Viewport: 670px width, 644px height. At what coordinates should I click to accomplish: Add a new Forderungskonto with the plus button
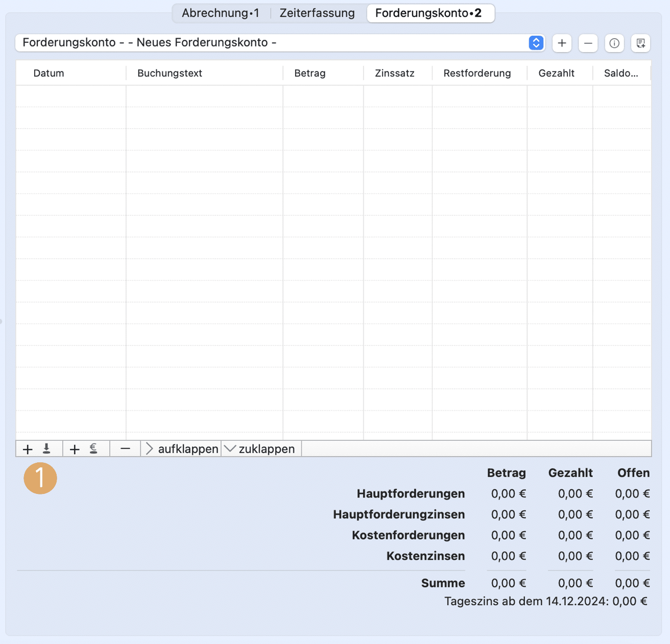point(562,43)
